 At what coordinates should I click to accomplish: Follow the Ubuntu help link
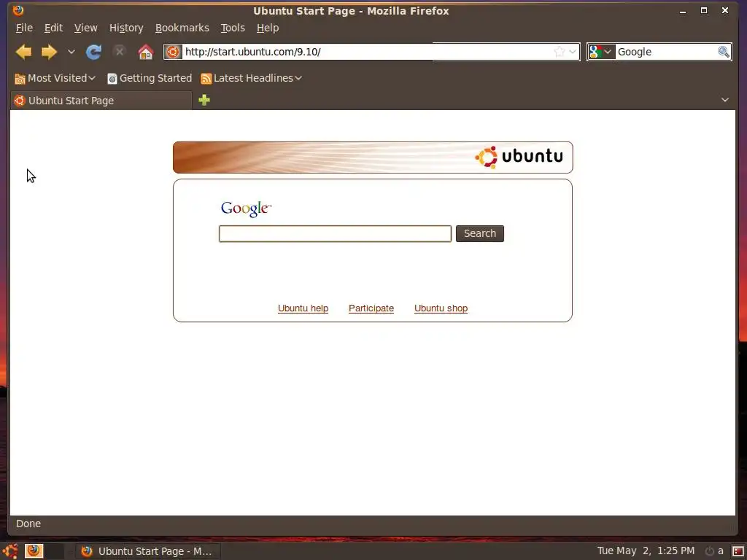pyautogui.click(x=303, y=308)
